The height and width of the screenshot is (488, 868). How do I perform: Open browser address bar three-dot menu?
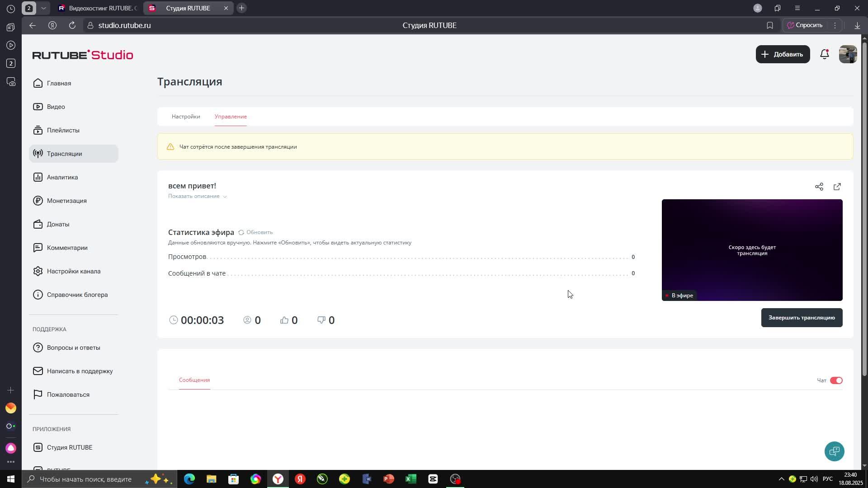coord(835,25)
